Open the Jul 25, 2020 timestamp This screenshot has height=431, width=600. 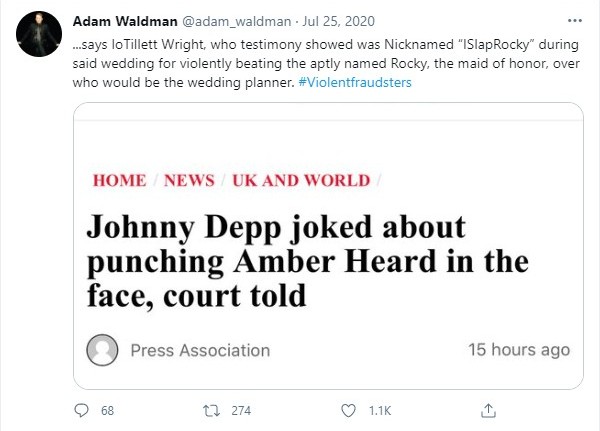coord(338,21)
